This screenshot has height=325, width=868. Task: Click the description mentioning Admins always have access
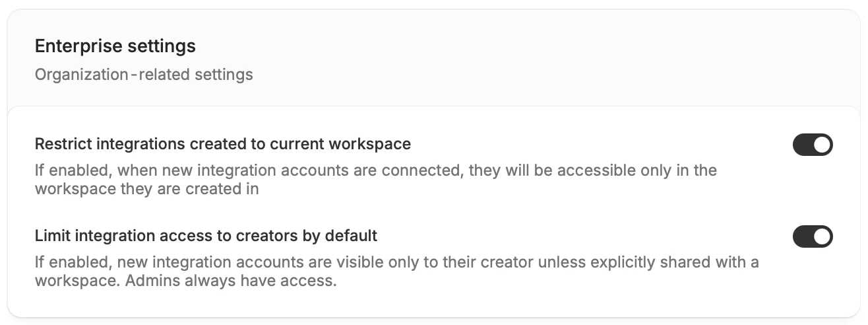click(397, 271)
